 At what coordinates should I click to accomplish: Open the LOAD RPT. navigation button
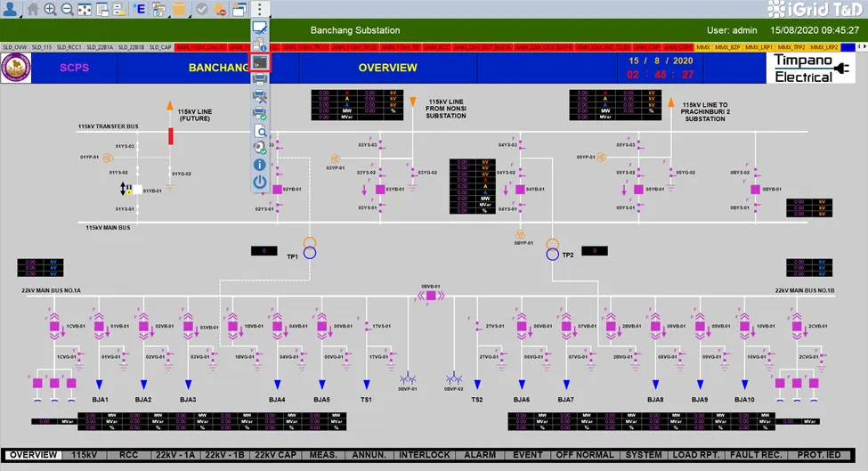[x=696, y=455]
